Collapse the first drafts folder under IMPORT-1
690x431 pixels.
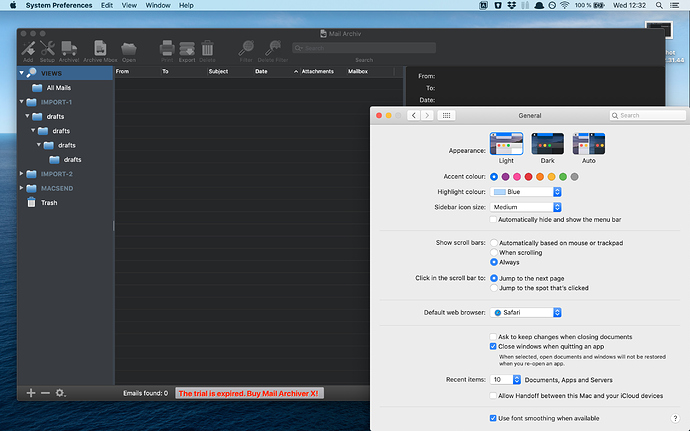click(x=27, y=116)
